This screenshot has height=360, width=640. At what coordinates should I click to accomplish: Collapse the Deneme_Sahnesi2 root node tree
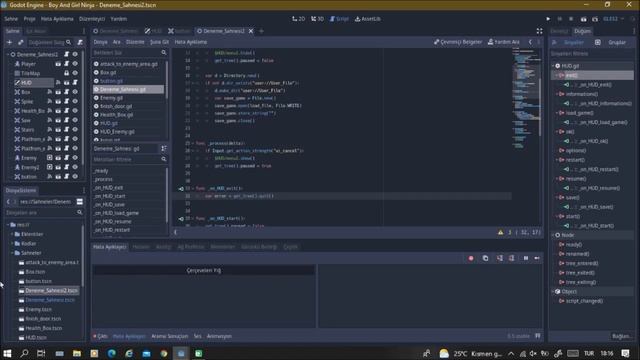tap(8, 54)
